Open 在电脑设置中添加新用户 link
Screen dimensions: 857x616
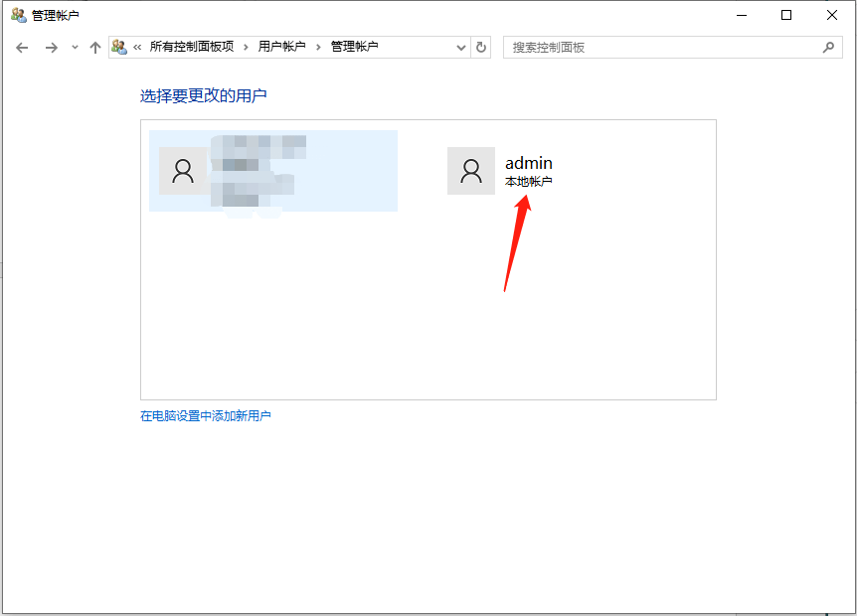(206, 418)
